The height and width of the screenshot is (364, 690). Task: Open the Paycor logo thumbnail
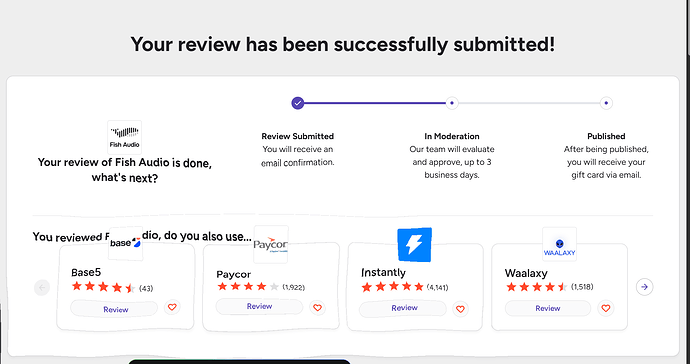(x=271, y=244)
